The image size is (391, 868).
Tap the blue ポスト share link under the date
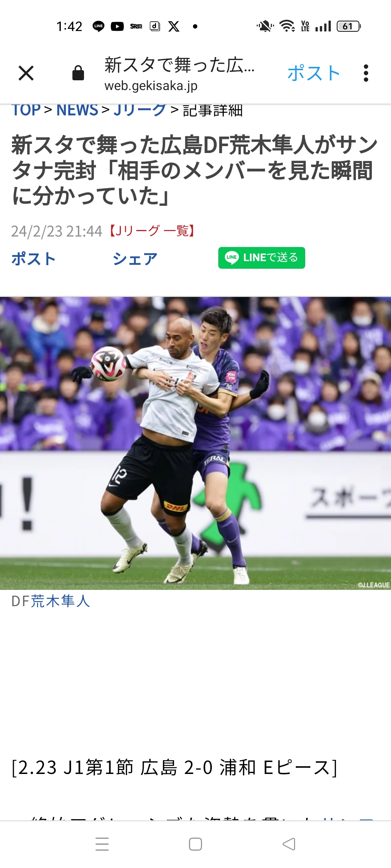tap(33, 259)
